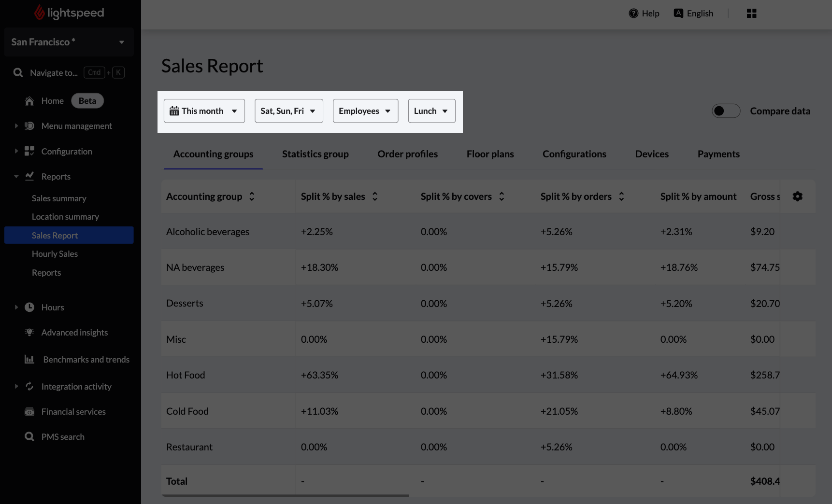Expand the Menu management section arrow
Image resolution: width=832 pixels, height=504 pixels.
point(16,126)
